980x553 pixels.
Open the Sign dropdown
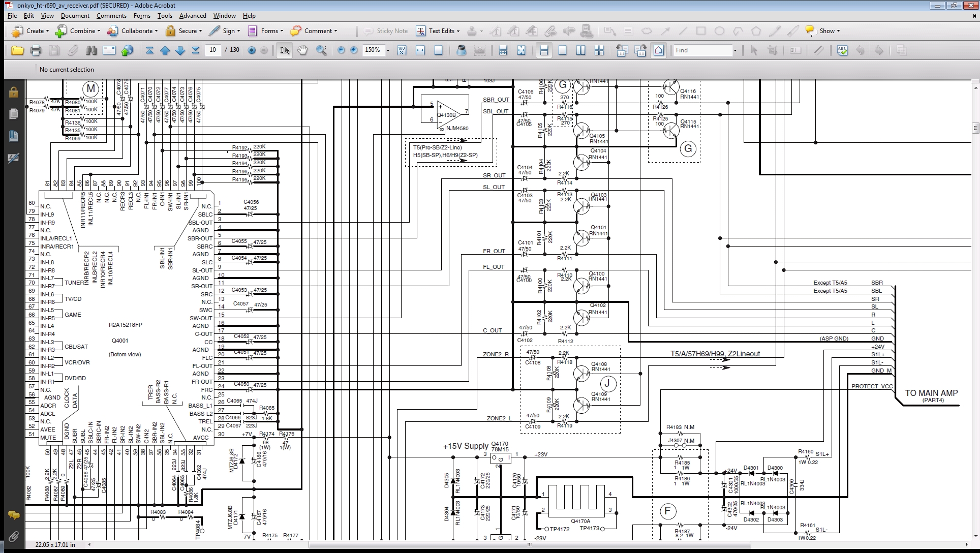tap(225, 31)
